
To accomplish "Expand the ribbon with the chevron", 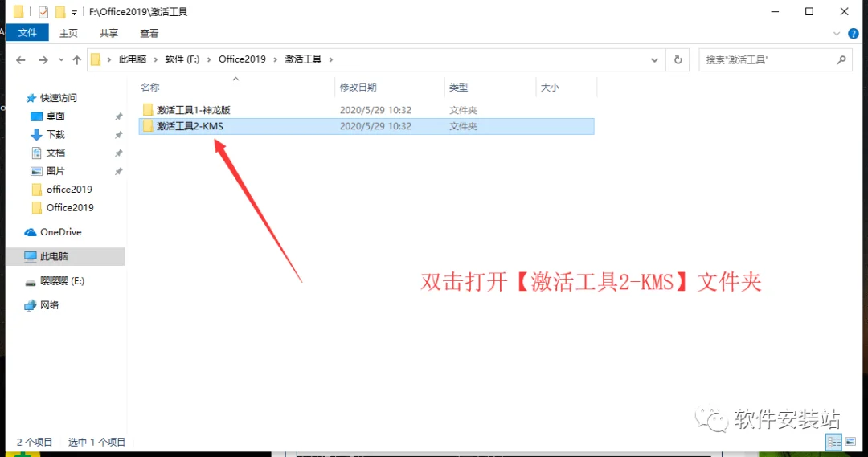I will (x=837, y=34).
